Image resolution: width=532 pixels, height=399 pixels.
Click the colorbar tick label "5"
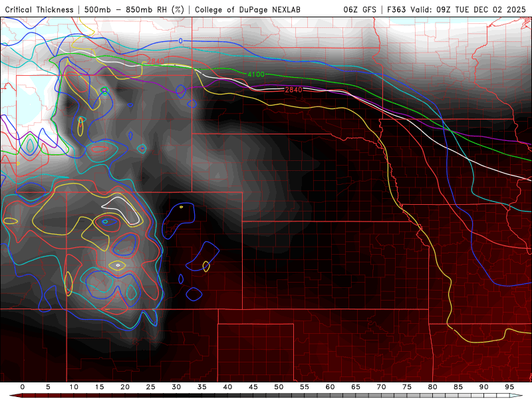[x=48, y=387]
